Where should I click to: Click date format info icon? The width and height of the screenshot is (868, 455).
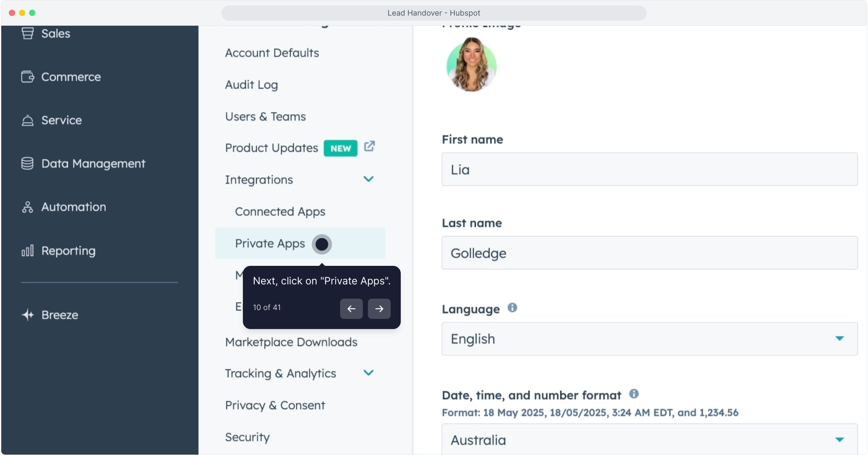pyautogui.click(x=634, y=394)
